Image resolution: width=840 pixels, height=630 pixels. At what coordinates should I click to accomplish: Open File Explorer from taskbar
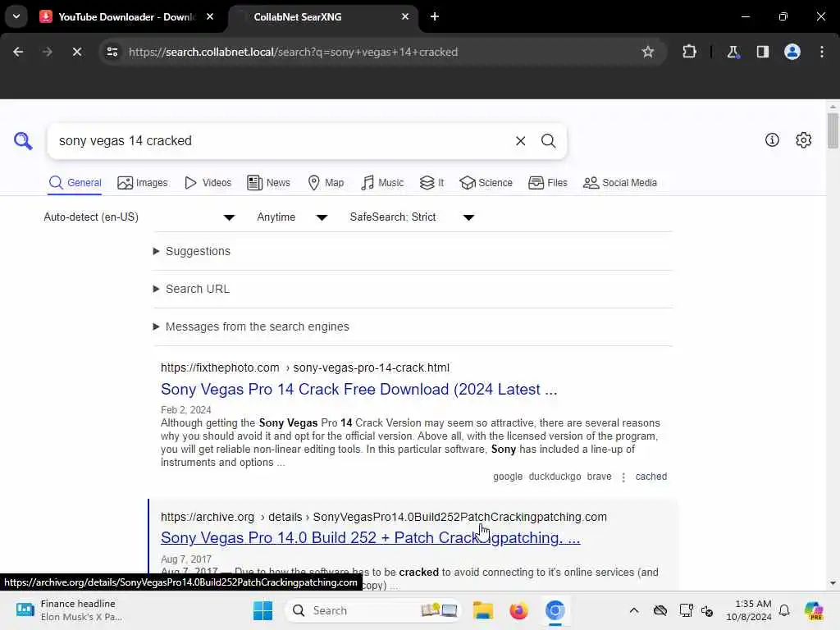click(x=482, y=610)
